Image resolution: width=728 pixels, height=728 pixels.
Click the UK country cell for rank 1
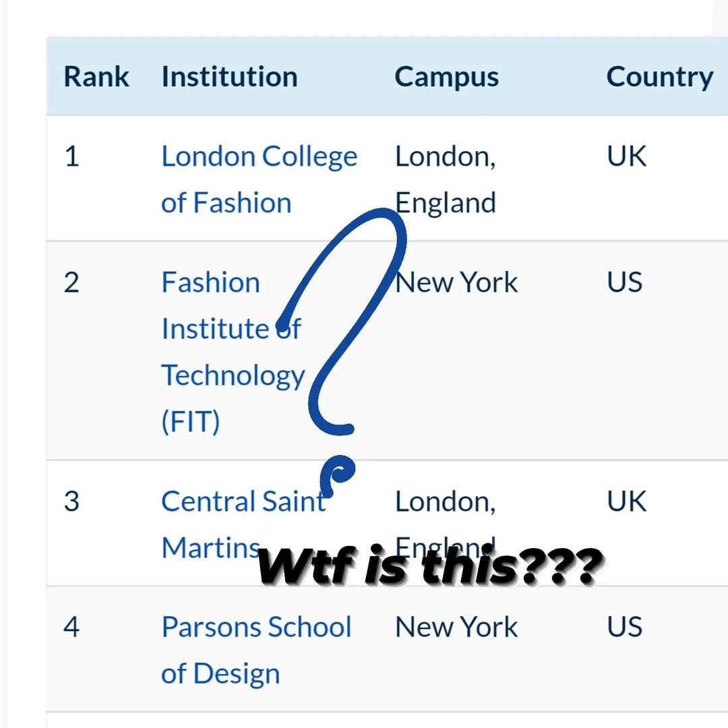click(626, 156)
